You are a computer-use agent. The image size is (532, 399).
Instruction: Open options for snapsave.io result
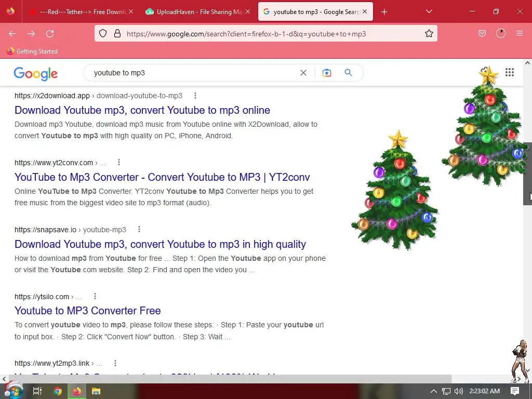139,230
